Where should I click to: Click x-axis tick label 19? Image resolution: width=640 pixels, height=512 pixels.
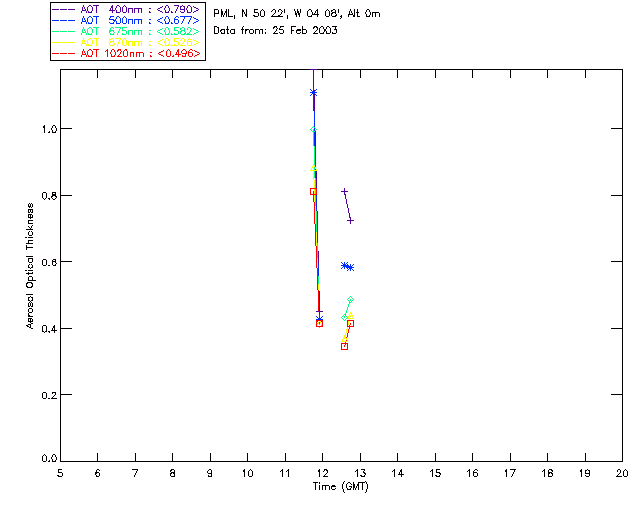tap(585, 473)
